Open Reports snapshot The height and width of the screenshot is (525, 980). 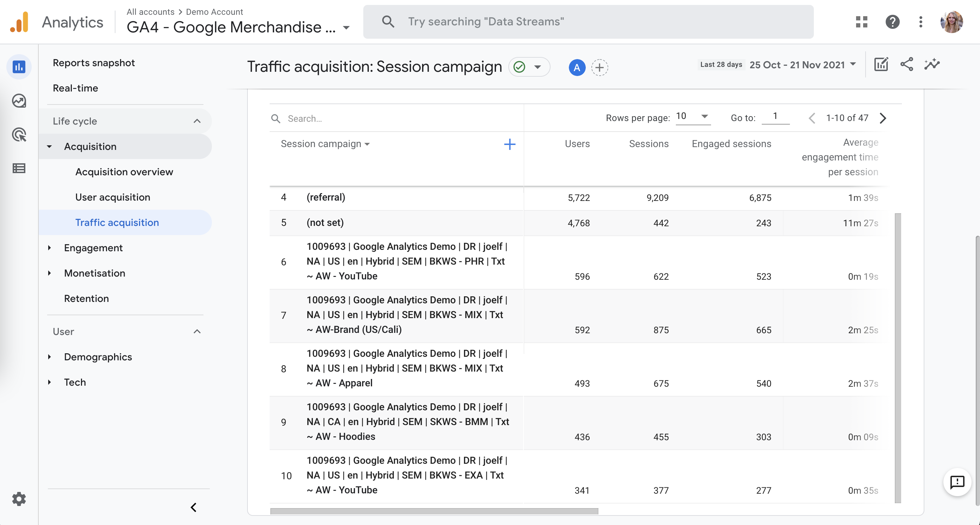click(94, 63)
